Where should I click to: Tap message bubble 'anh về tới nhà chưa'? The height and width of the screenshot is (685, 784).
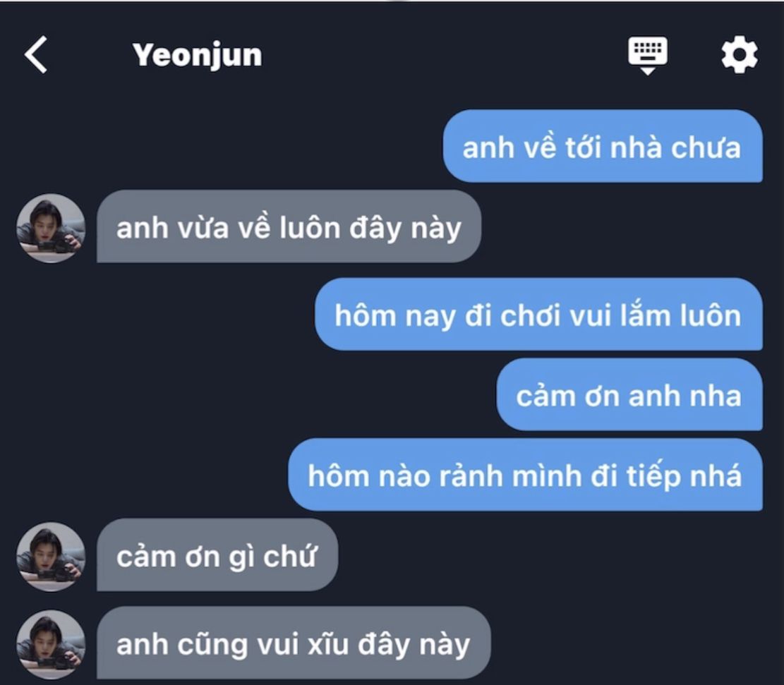coord(603,146)
